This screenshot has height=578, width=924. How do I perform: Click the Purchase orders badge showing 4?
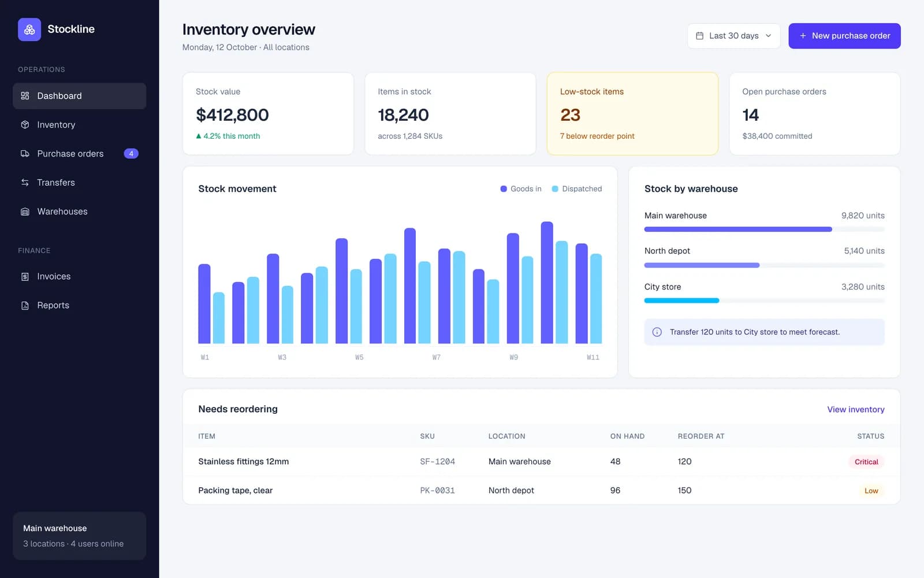[131, 154]
